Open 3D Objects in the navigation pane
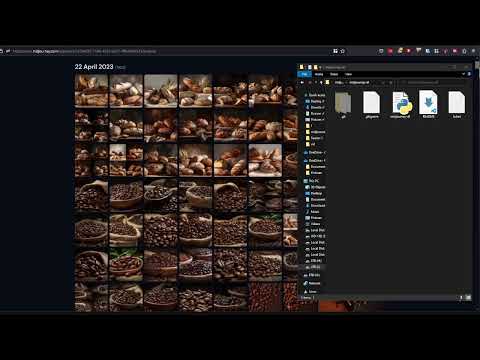480x360 pixels. tap(315, 187)
